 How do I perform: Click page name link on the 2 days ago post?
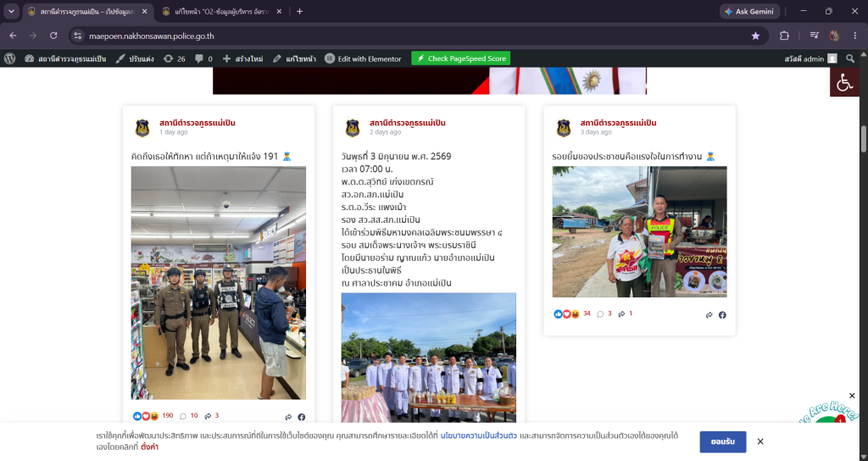408,123
